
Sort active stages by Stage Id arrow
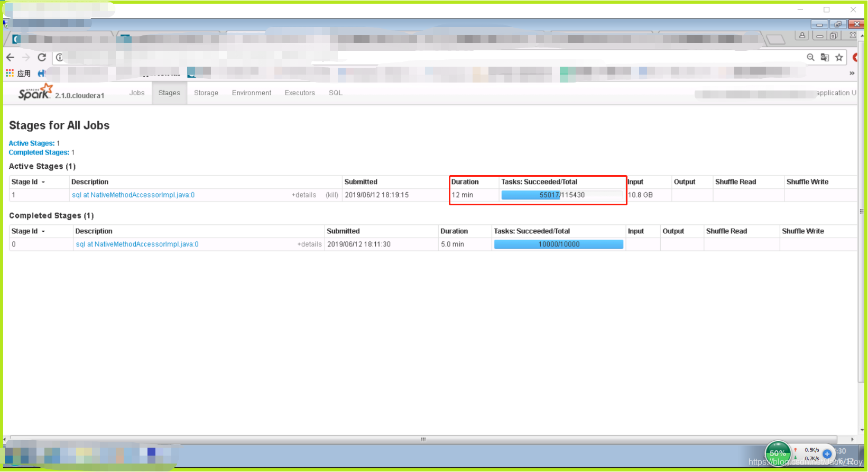click(43, 182)
